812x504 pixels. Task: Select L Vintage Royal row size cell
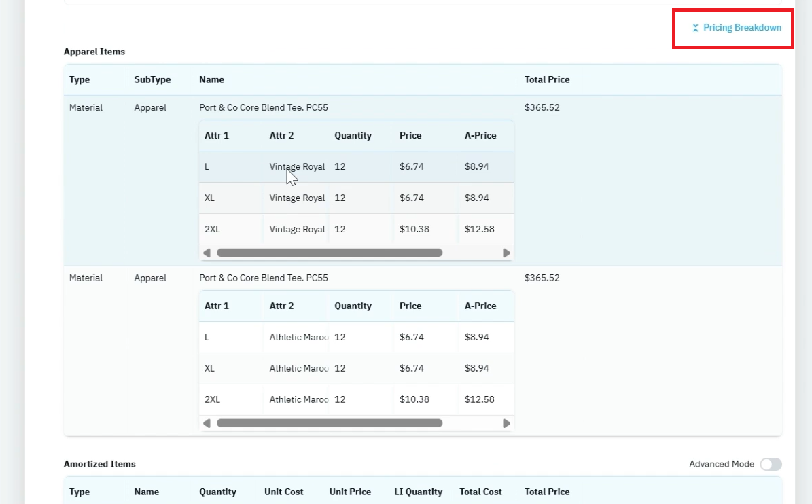click(x=207, y=166)
